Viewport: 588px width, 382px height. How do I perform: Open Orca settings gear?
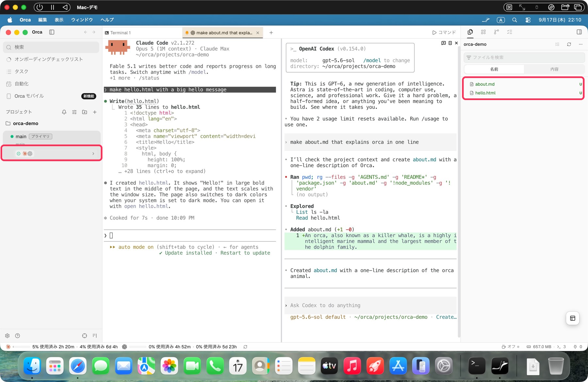(7, 336)
